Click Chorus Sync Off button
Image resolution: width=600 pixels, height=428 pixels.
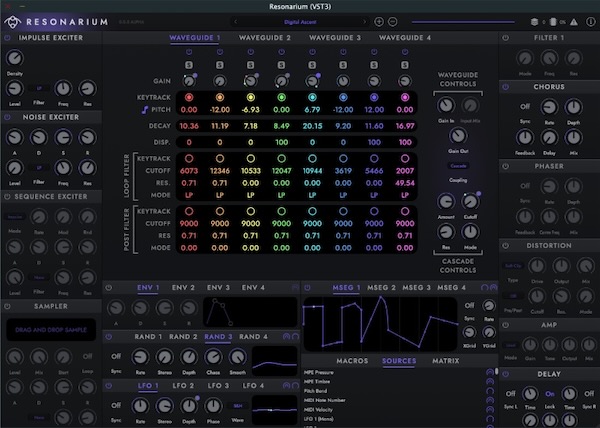525,107
